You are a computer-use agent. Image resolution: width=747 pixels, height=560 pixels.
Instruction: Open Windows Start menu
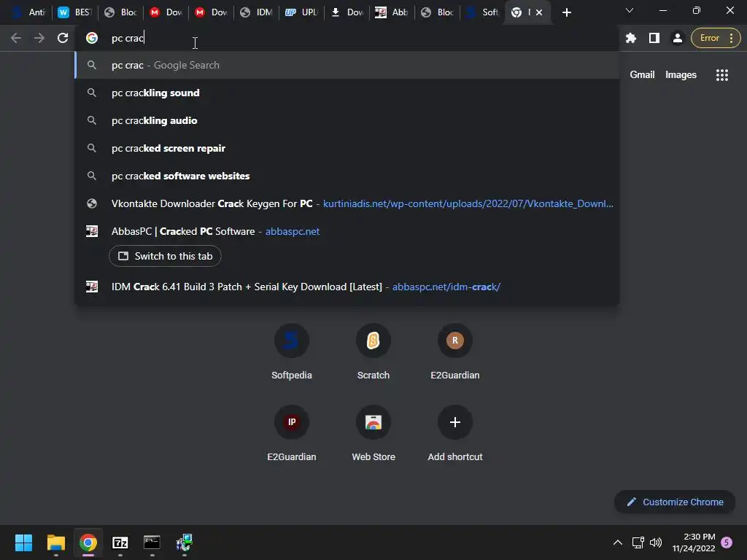pos(23,542)
